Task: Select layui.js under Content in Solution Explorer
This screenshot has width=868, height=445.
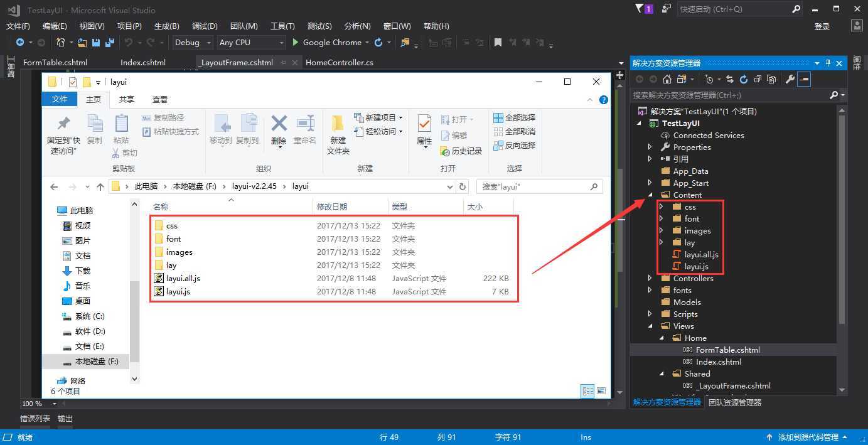Action: tap(697, 267)
